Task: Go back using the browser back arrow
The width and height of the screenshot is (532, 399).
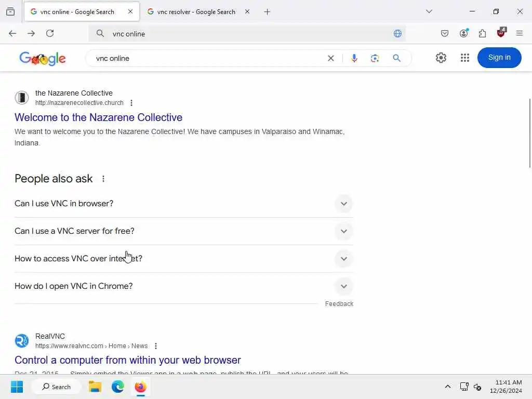Action: click(12, 33)
